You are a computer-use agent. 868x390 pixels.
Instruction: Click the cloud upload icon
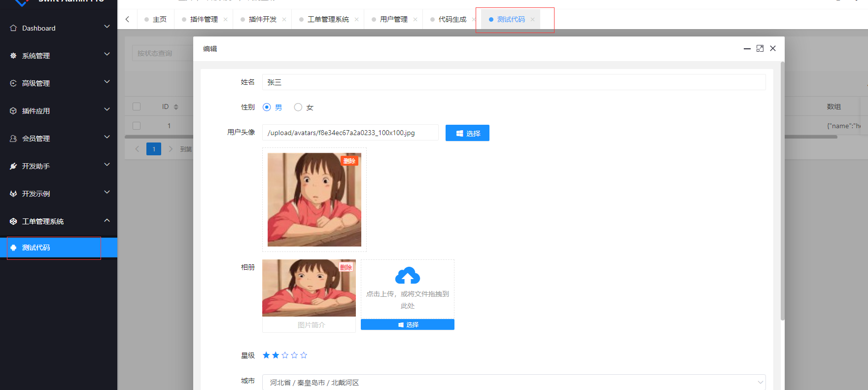[408, 276]
